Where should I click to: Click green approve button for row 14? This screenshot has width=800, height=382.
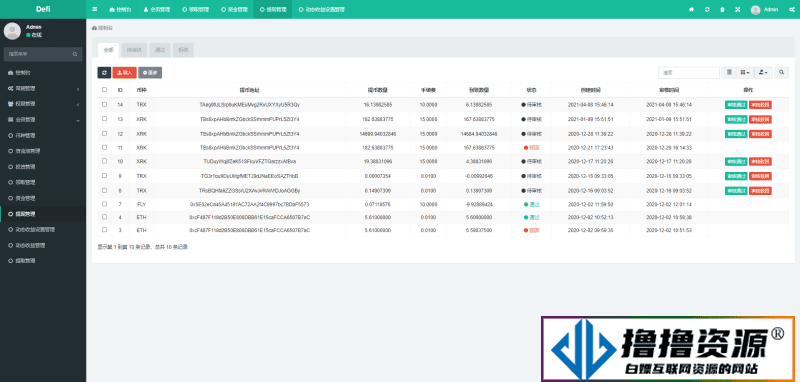736,105
